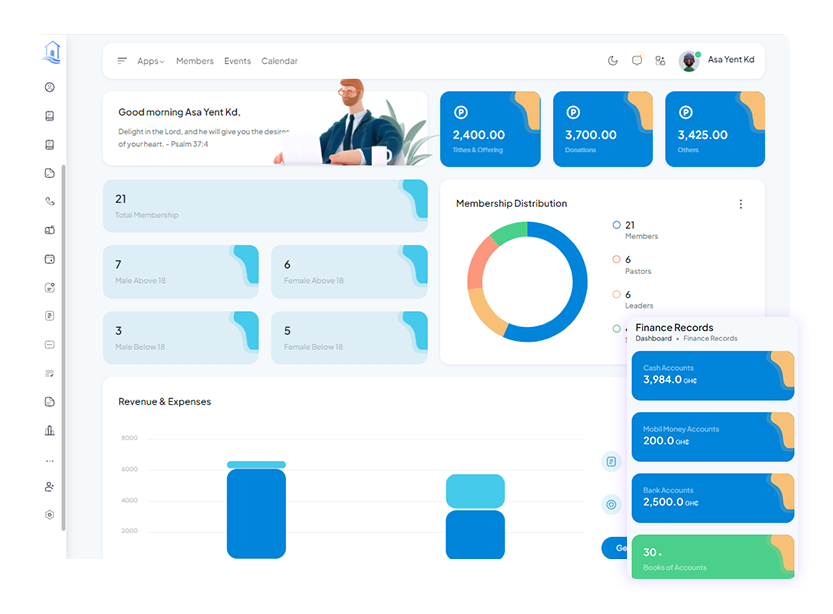Open the add user icon in sidebar
The height and width of the screenshot is (614, 833).
tap(50, 487)
